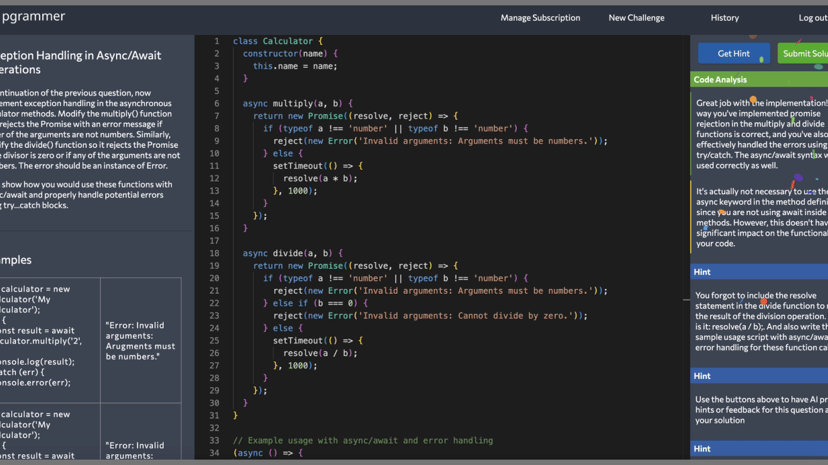828x465 pixels.
Task: Click 'resolve(a / b);' in editor
Action: pos(320,353)
